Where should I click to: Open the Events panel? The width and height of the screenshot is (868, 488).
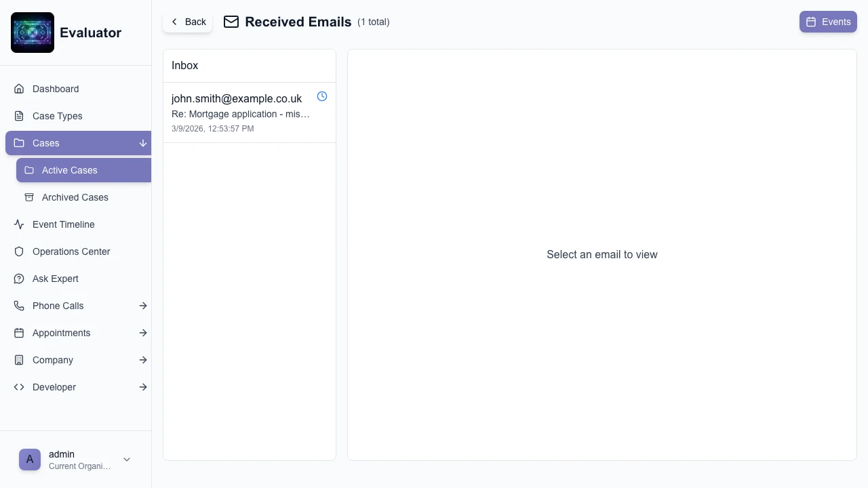coord(828,22)
